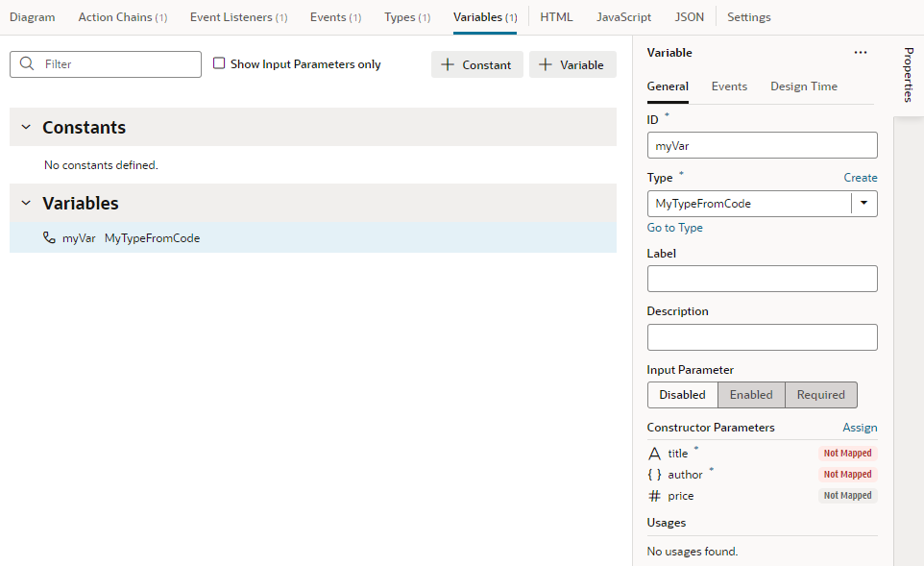
Task: Focus the Filter search field
Action: (106, 64)
